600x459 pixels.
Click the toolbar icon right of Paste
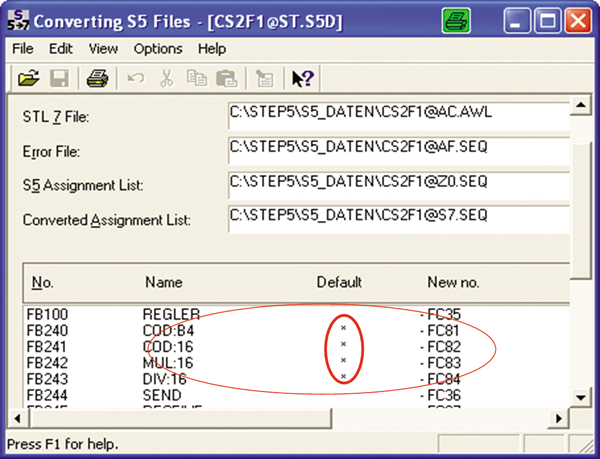264,78
